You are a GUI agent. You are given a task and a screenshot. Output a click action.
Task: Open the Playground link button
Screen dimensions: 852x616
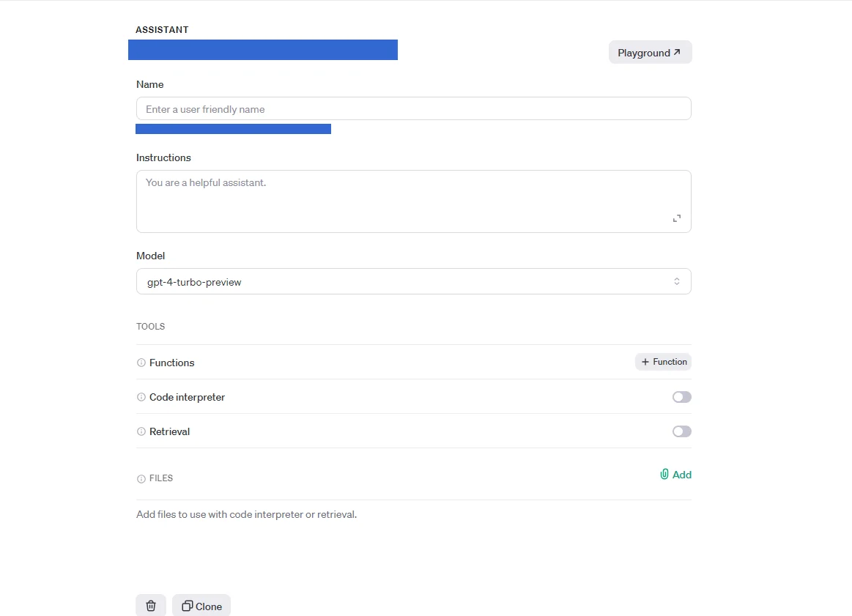point(650,53)
